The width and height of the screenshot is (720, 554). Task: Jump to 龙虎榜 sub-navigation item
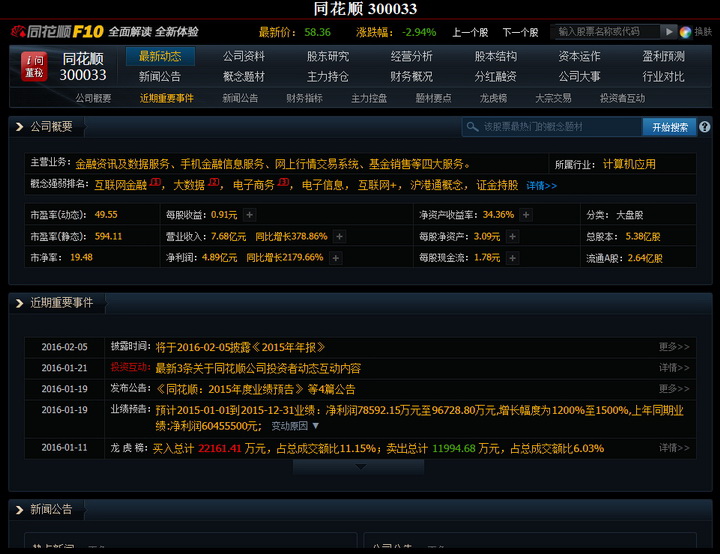click(493, 98)
